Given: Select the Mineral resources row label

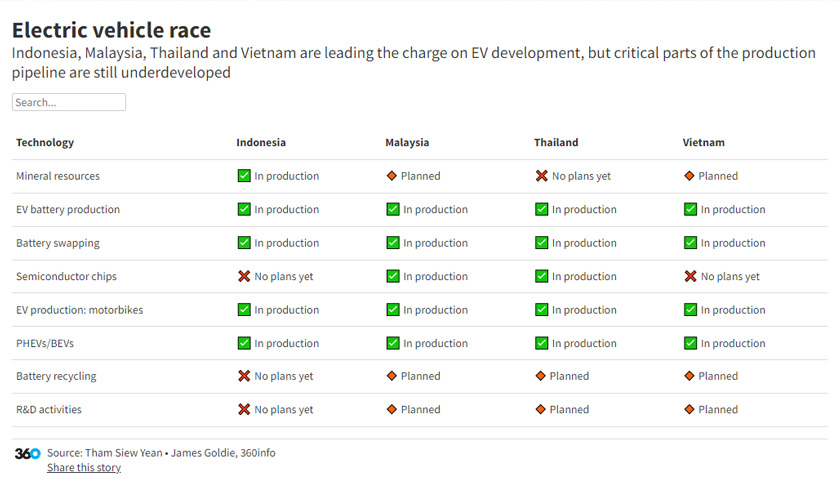Looking at the screenshot, I should [58, 176].
